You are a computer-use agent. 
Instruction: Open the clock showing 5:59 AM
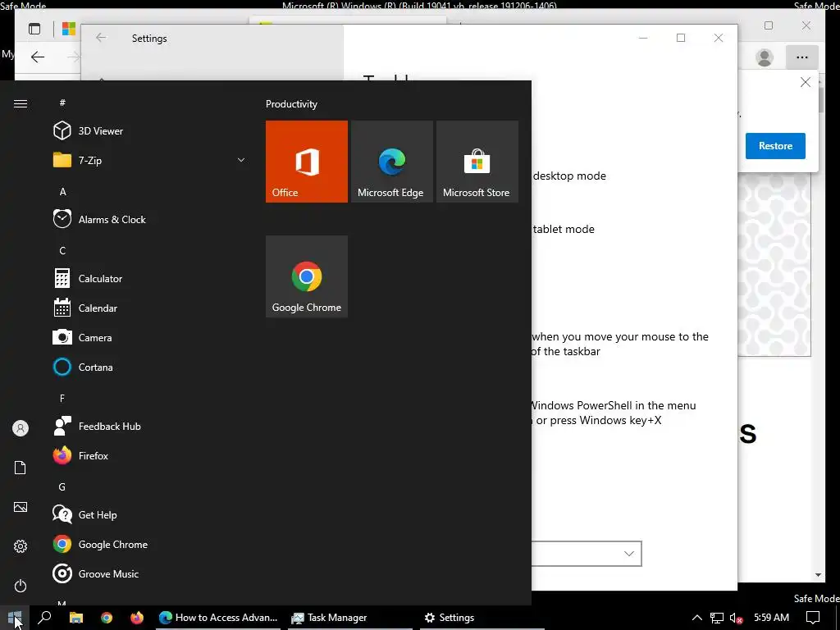point(771,618)
